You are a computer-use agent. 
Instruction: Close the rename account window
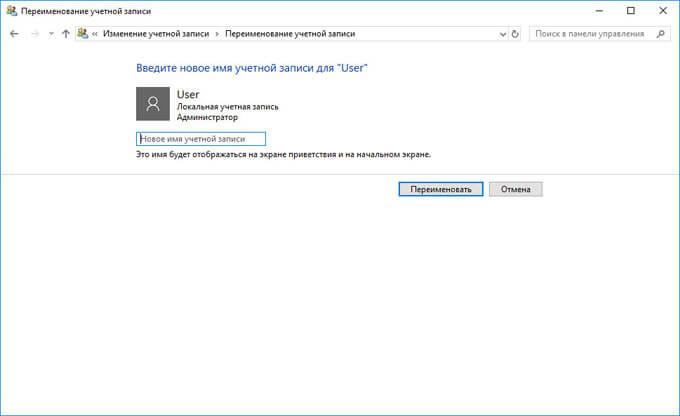click(663, 11)
